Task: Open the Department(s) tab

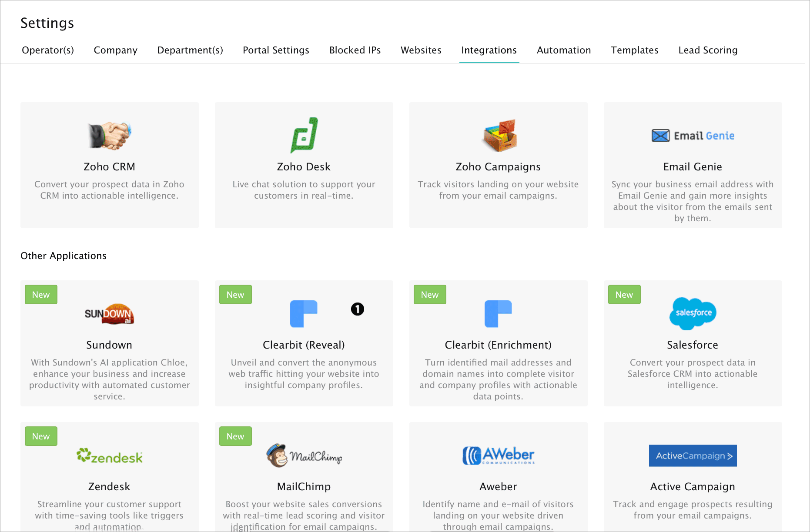Action: point(190,50)
